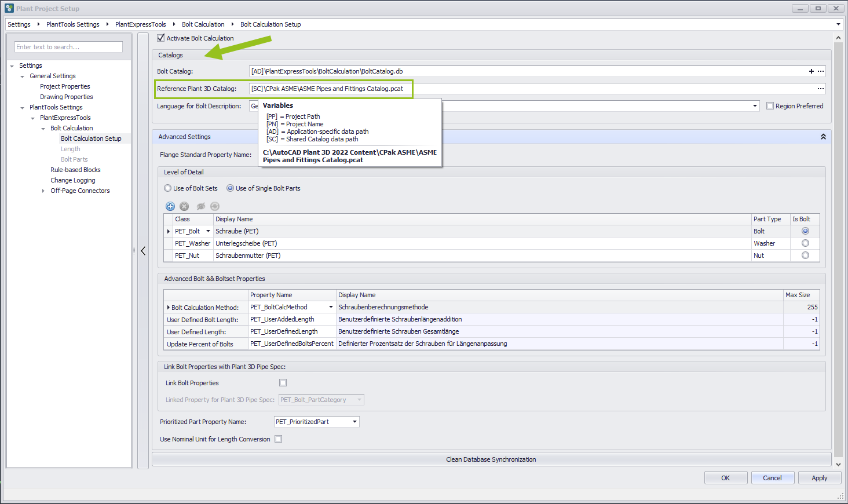This screenshot has height=504, width=848.
Task: Open breadcrumb arrow after PlantTools Settings
Action: (x=107, y=24)
